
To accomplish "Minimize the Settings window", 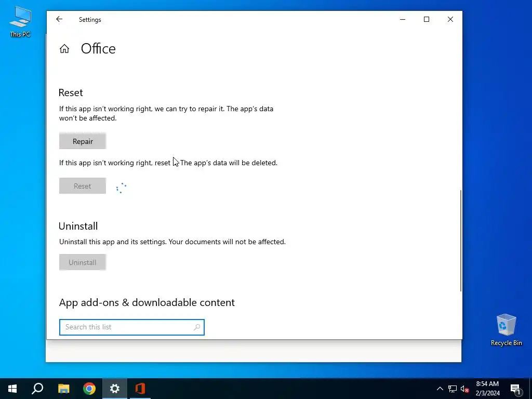I will [x=403, y=19].
